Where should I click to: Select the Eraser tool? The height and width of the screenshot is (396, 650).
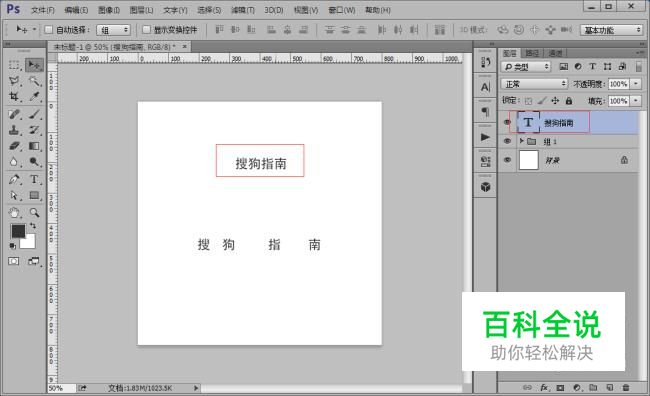pos(14,146)
